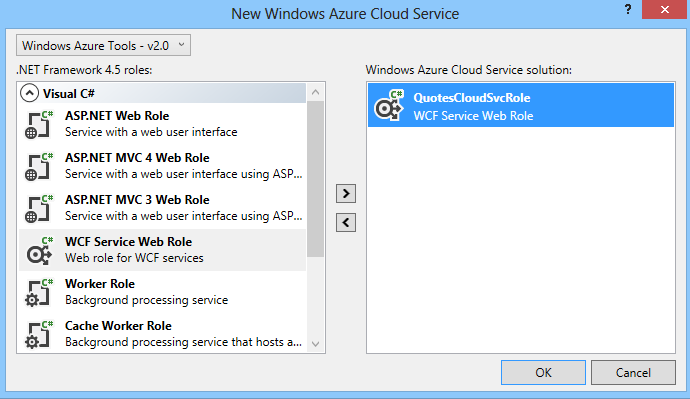Click the ASP.NET Web Role icon

(x=38, y=125)
